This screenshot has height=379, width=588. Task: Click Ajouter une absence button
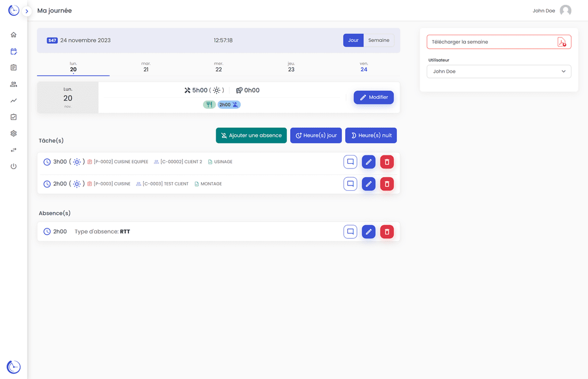point(251,135)
